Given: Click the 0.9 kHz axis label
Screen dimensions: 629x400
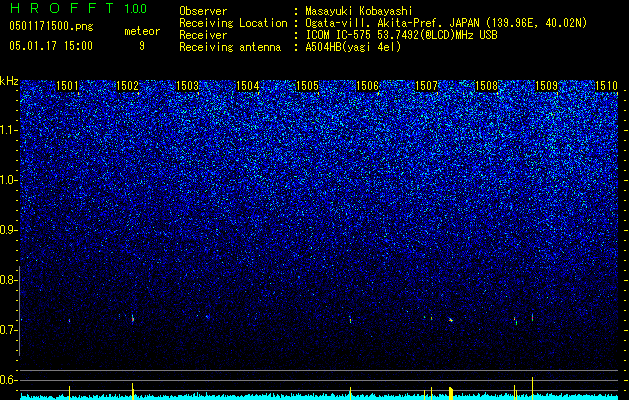Looking at the screenshot, I should click(x=9, y=230).
